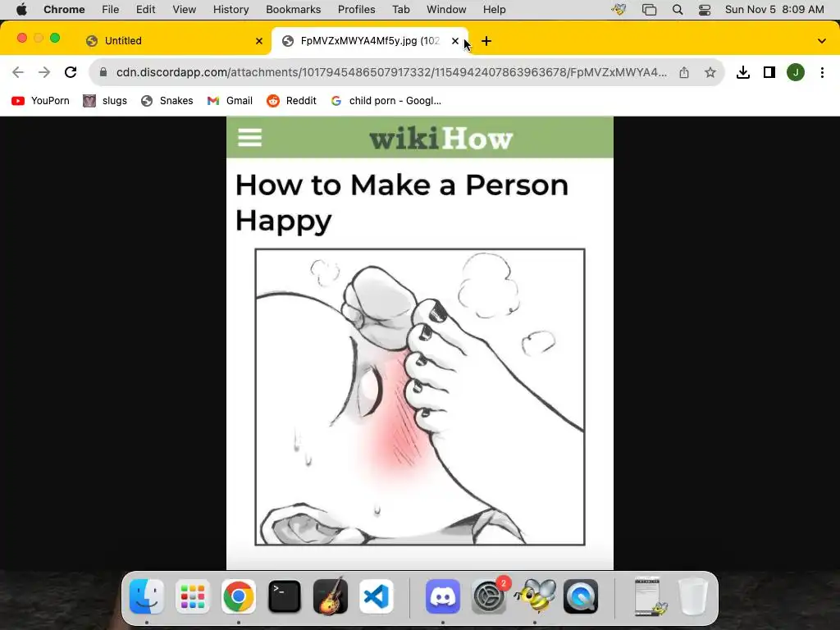Screen dimensions: 840x630
Task: Expand the tab search chevron
Action: coord(822,41)
